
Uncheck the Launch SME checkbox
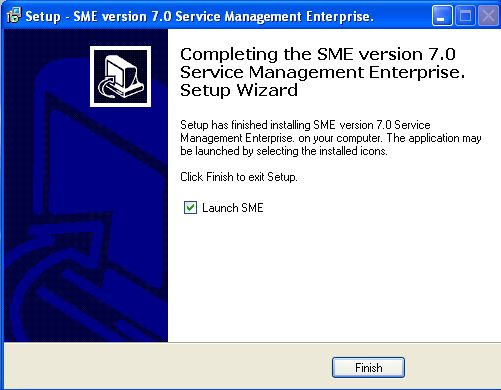pos(190,208)
